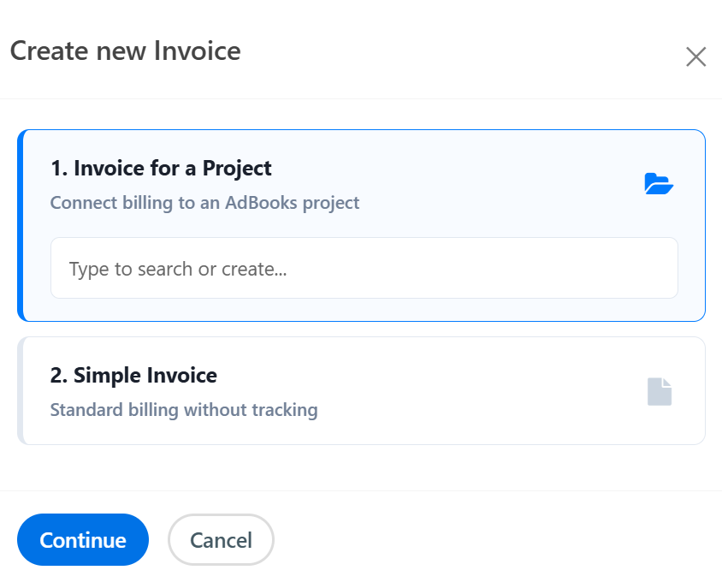Open the project search-or-create combo box
This screenshot has height=588, width=722.
coord(364,269)
